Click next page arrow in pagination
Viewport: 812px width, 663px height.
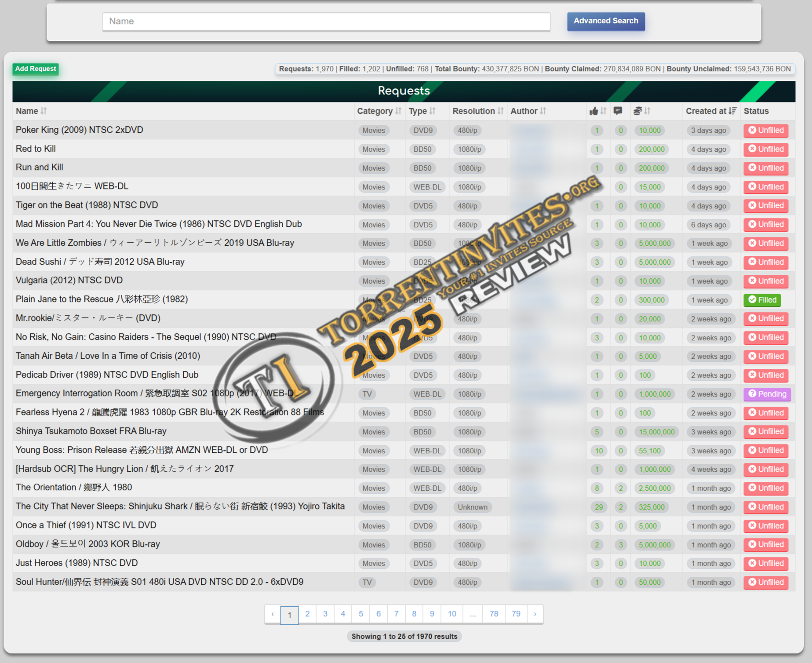[535, 614]
